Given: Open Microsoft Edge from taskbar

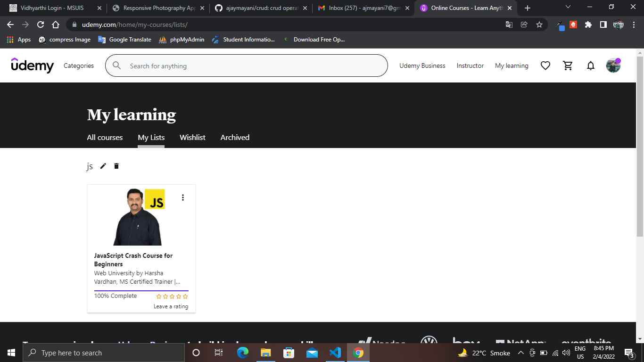Looking at the screenshot, I should (x=243, y=353).
